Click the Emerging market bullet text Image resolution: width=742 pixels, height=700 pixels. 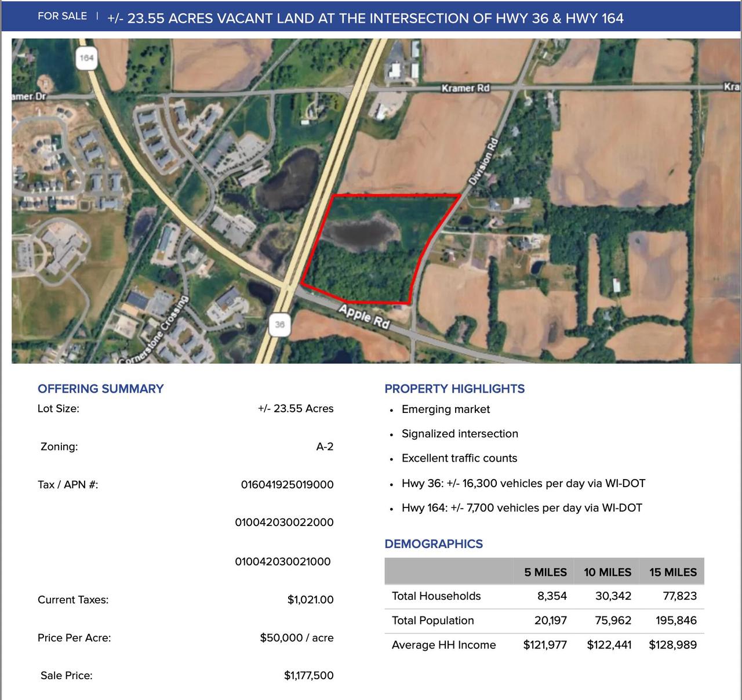tap(446, 409)
